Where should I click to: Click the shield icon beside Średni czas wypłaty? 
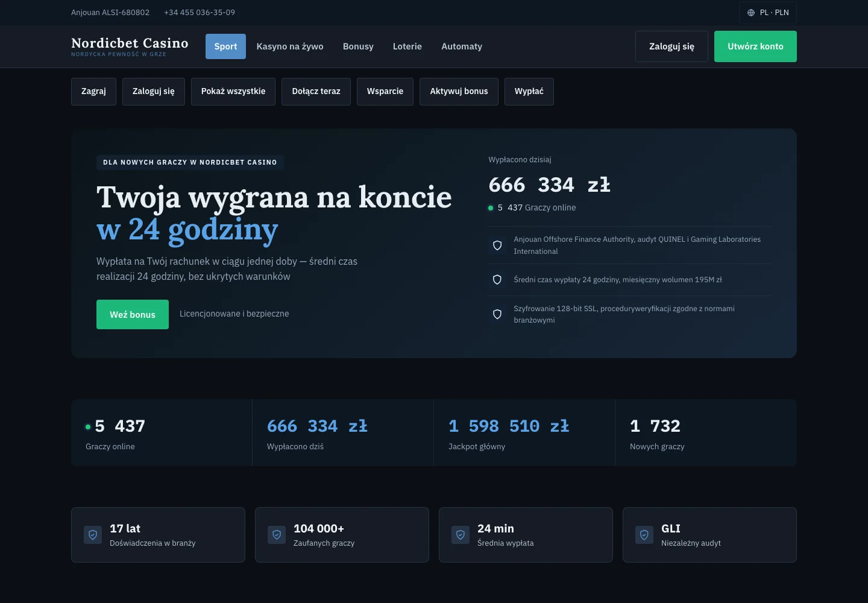point(497,280)
